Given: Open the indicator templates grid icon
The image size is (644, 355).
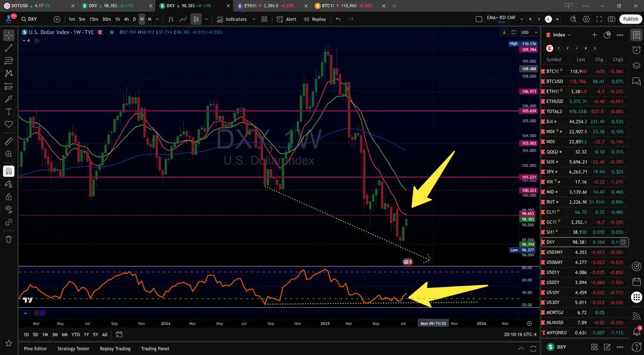Looking at the screenshot, I should tap(264, 19).
